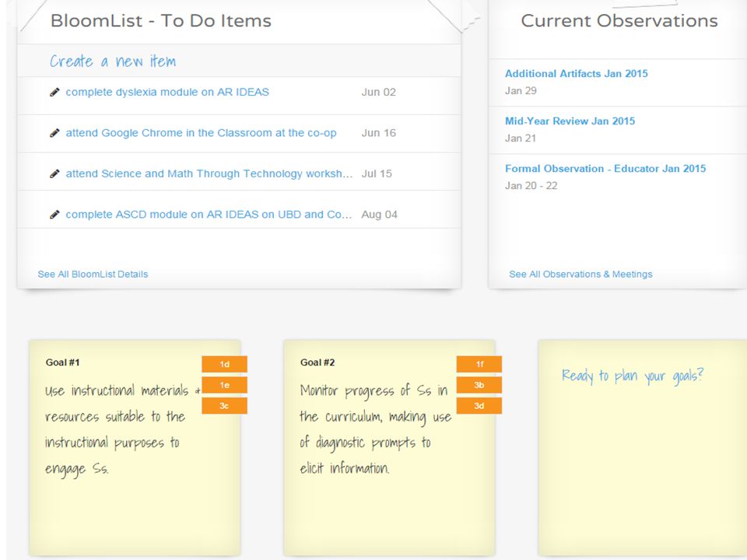Click the orange 3c tag on Goal #1
Screen dimensions: 747x560
pyautogui.click(x=224, y=406)
